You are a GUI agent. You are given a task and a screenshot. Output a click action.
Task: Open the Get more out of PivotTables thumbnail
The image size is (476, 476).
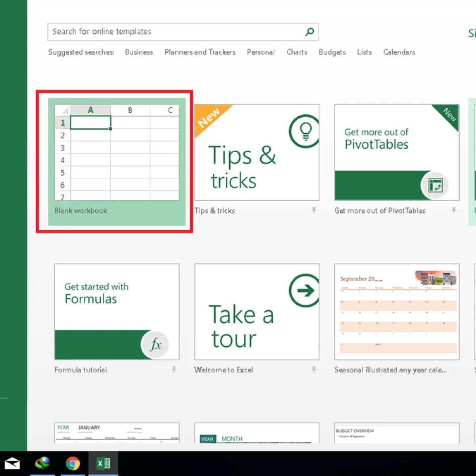pos(397,153)
